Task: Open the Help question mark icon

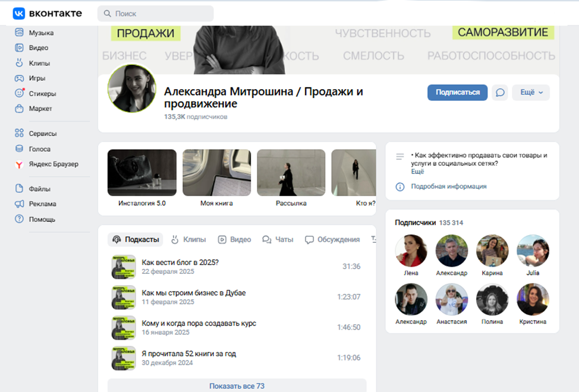Action: tap(19, 219)
